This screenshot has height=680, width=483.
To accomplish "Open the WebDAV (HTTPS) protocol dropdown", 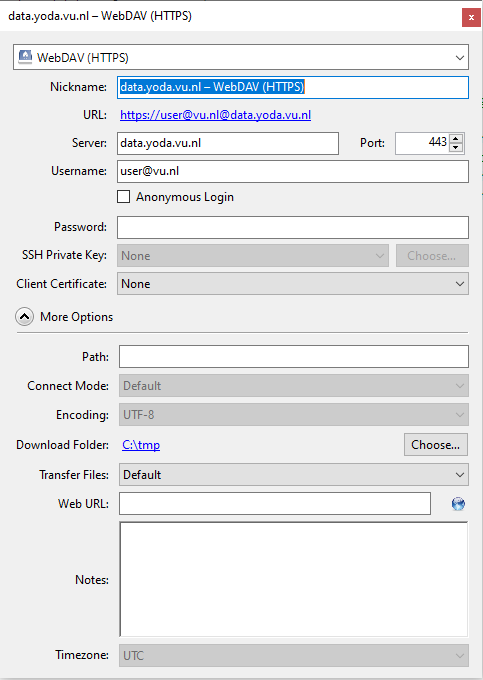I will point(241,57).
